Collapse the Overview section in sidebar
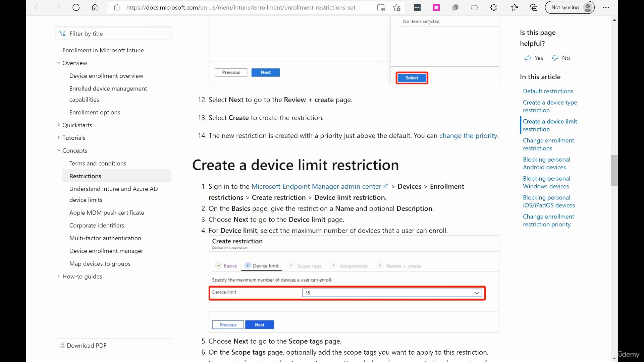Viewport: 644px width, 362px height. (x=59, y=63)
